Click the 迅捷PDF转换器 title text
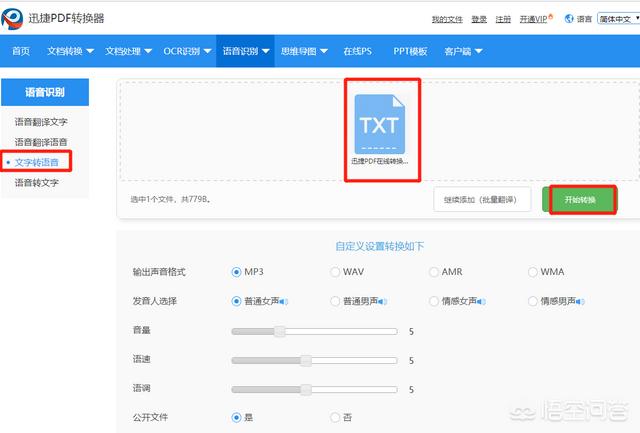Image resolution: width=640 pixels, height=433 pixels. [x=66, y=18]
